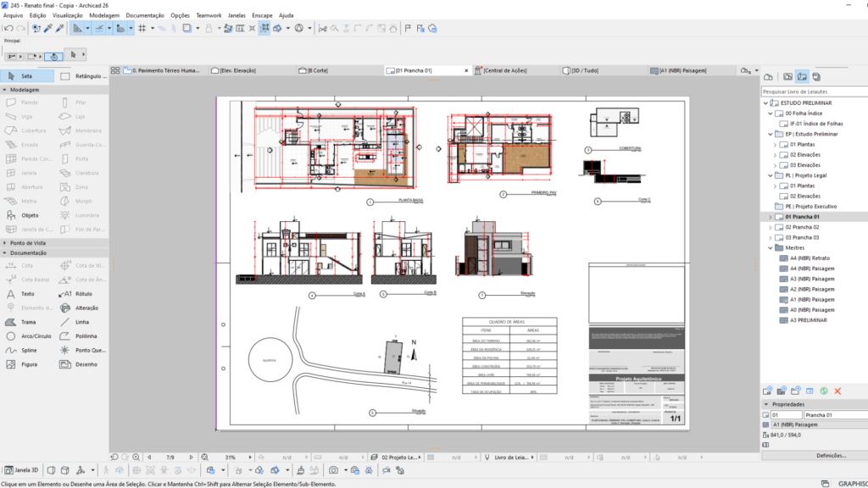Click the red delete X icon
The width and height of the screenshot is (868, 488).
837,391
